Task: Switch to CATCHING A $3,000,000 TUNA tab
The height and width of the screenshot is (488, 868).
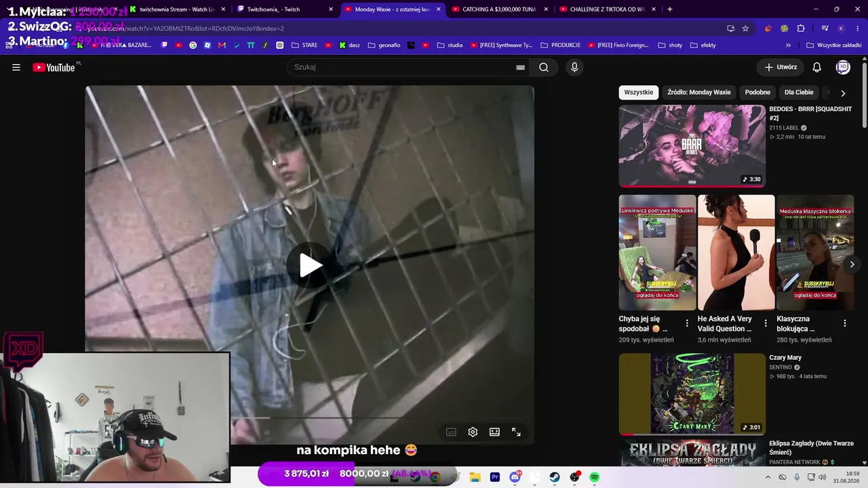Action: pyautogui.click(x=500, y=9)
